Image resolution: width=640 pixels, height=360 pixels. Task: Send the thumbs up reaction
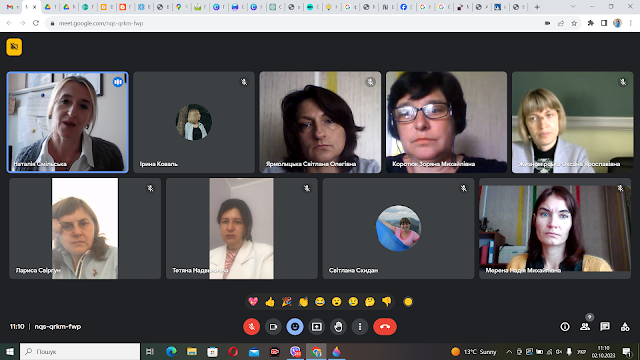coord(270,302)
